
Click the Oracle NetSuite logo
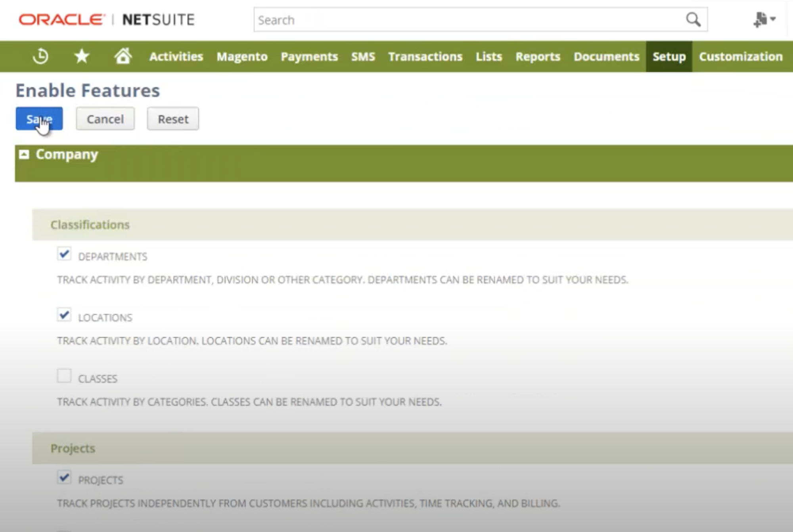pyautogui.click(x=107, y=19)
